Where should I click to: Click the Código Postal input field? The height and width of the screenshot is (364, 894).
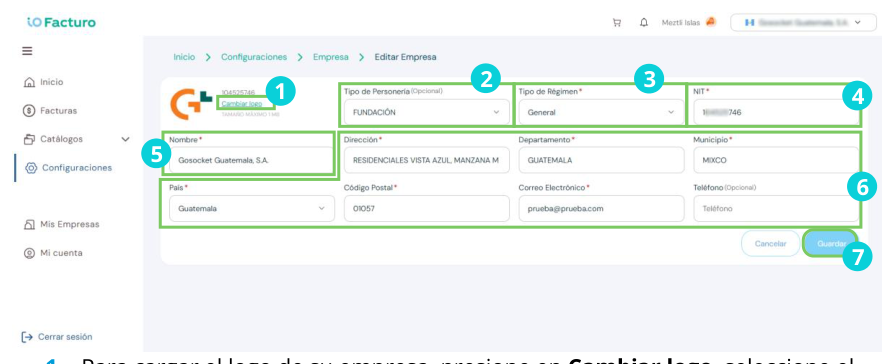[x=426, y=209]
